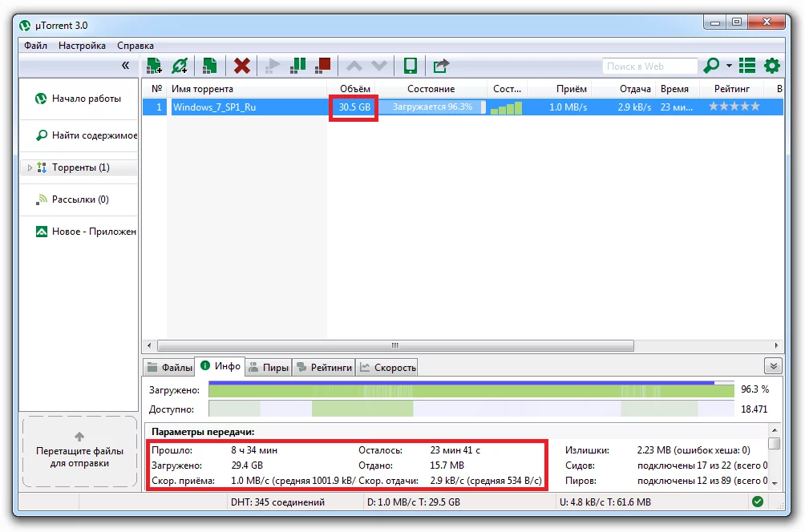Sort by the № column header
Image resolution: width=805 pixels, height=532 pixels.
coord(156,89)
